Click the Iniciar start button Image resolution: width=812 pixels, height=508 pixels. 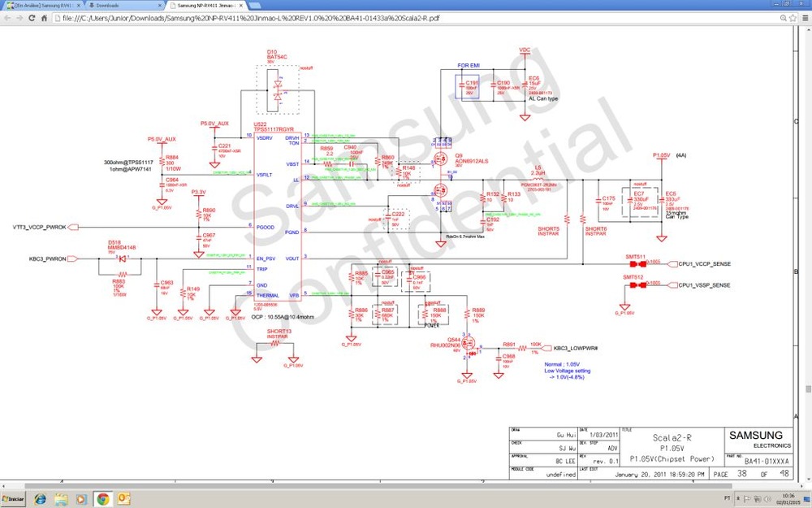pos(15,498)
